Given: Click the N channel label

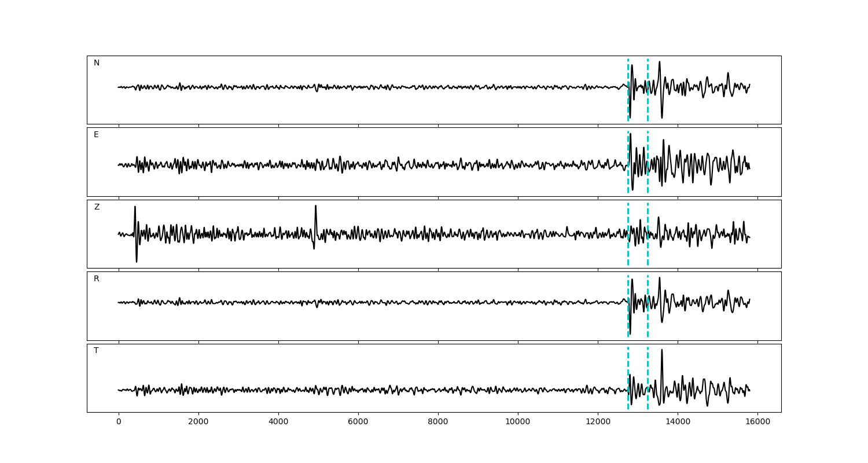Looking at the screenshot, I should click(x=97, y=63).
